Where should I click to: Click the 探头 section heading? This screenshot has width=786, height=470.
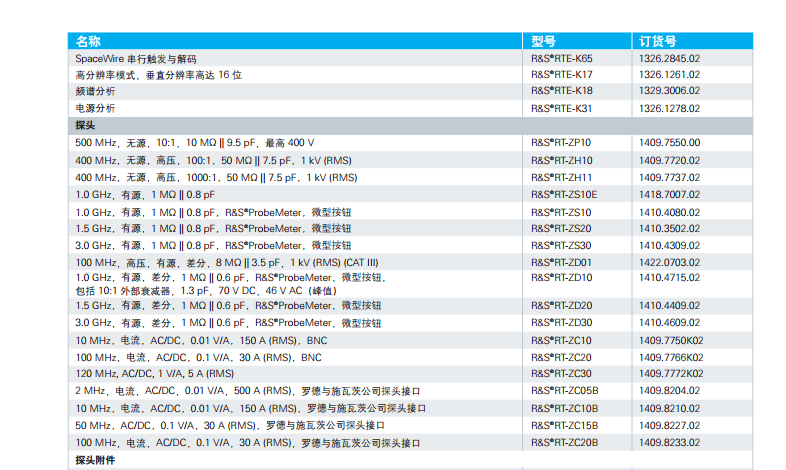[85, 125]
